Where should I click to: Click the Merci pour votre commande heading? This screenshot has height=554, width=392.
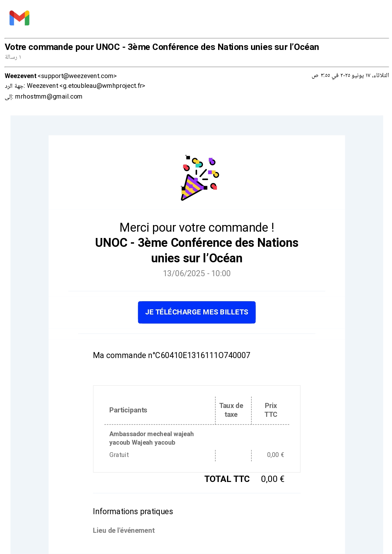coord(197,228)
